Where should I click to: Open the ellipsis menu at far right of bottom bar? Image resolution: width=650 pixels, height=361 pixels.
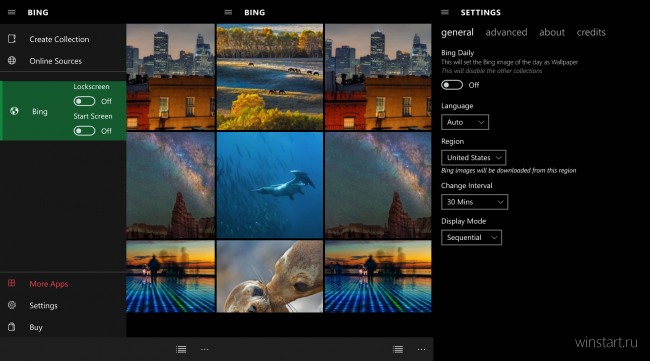coord(421,349)
